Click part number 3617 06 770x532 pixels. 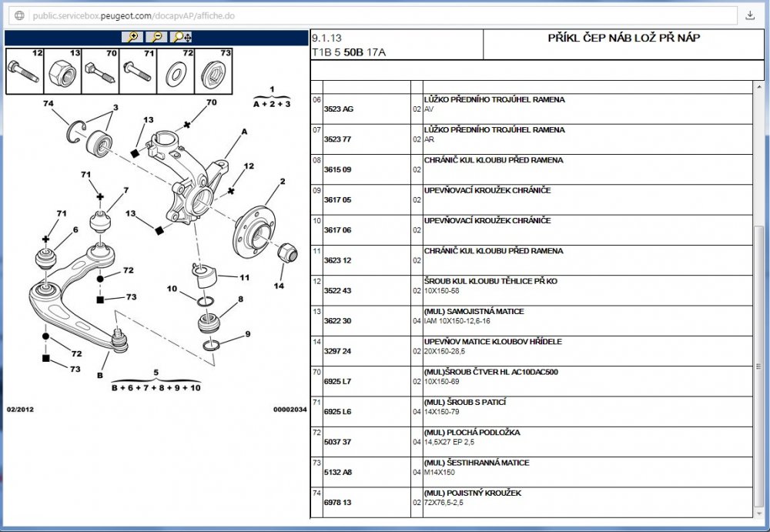coord(337,230)
